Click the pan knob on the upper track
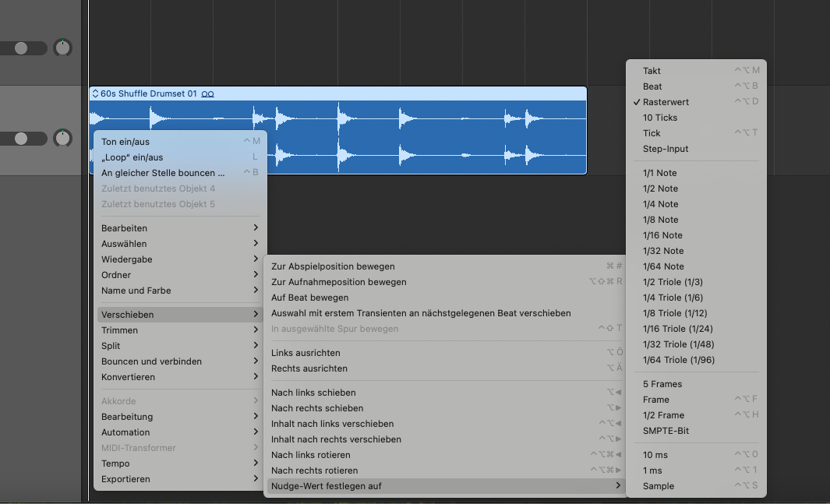 tap(62, 48)
